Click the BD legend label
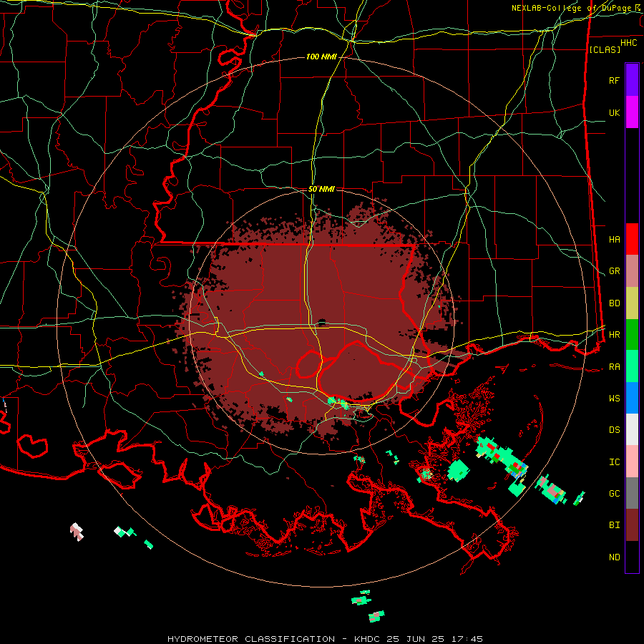This screenshot has width=644, height=644. (614, 303)
